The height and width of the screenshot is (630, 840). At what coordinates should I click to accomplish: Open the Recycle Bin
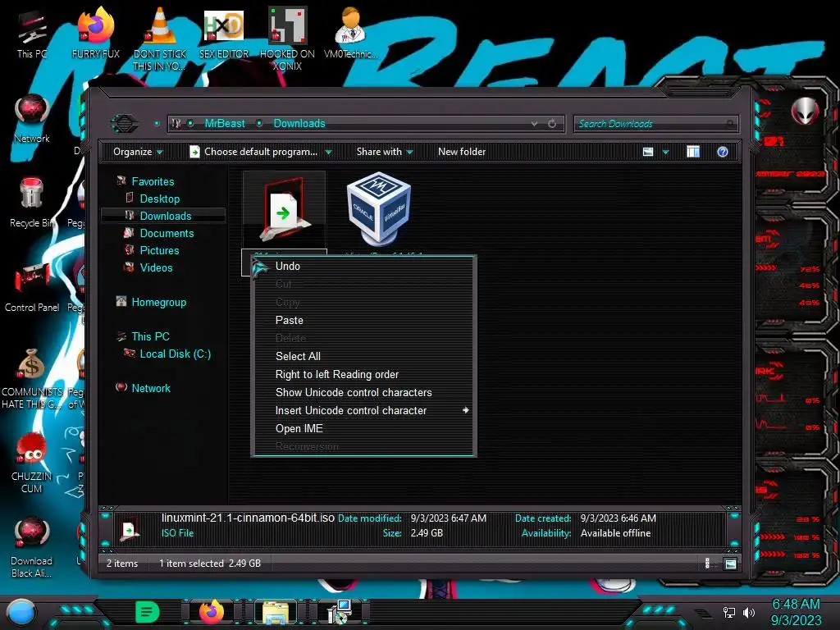tap(32, 203)
